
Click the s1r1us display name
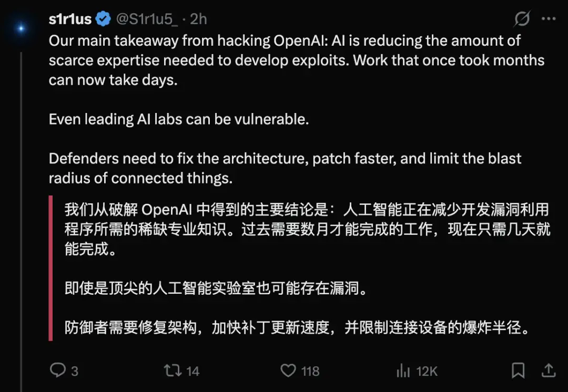coord(70,19)
